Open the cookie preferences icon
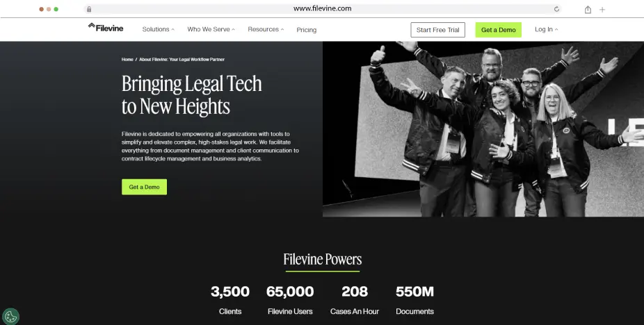The height and width of the screenshot is (325, 644). (x=10, y=317)
